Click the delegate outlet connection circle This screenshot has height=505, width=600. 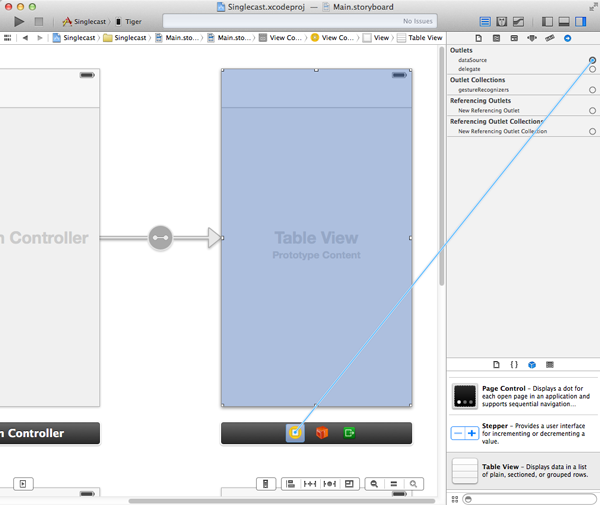(x=592, y=69)
